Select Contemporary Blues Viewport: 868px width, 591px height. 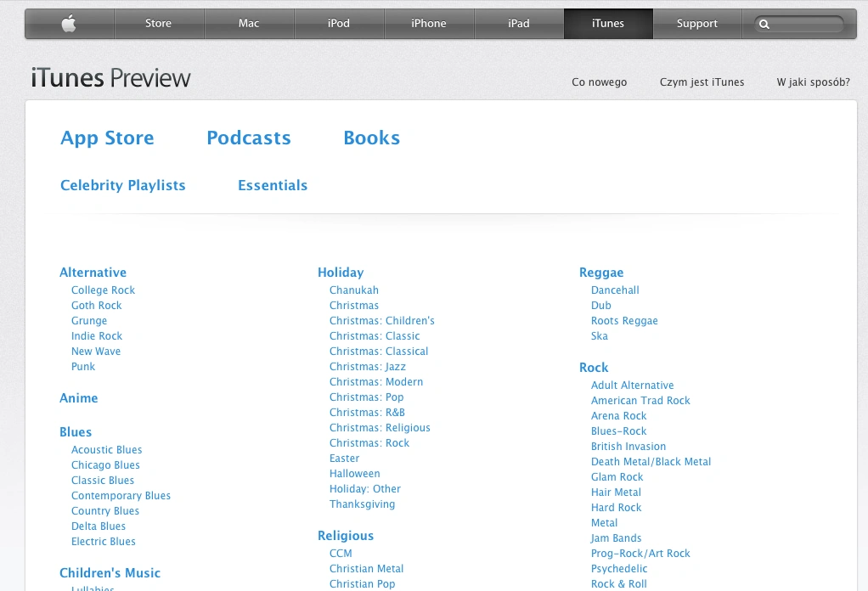pos(121,496)
